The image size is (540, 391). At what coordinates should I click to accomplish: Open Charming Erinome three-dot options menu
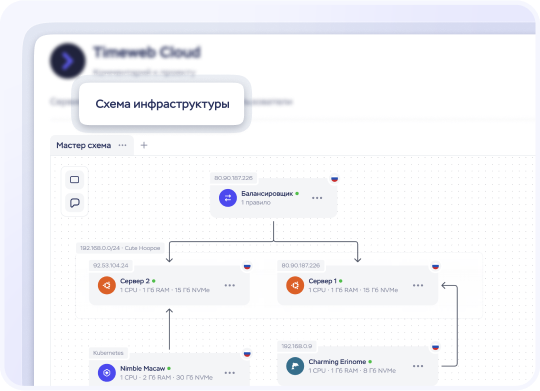(418, 366)
